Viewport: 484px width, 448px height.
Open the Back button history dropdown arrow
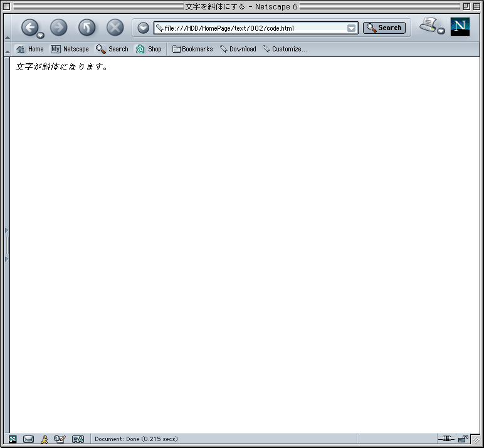pyautogui.click(x=40, y=36)
